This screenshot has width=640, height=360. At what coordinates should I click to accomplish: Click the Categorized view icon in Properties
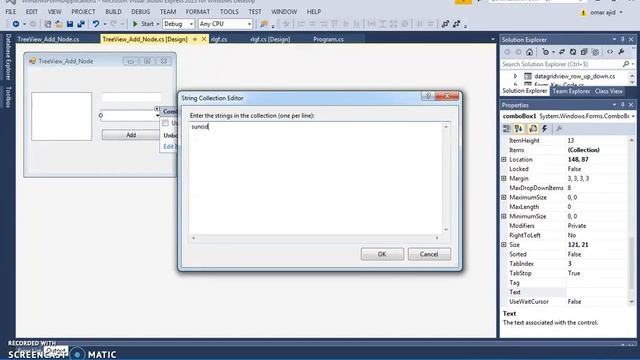click(x=507, y=129)
